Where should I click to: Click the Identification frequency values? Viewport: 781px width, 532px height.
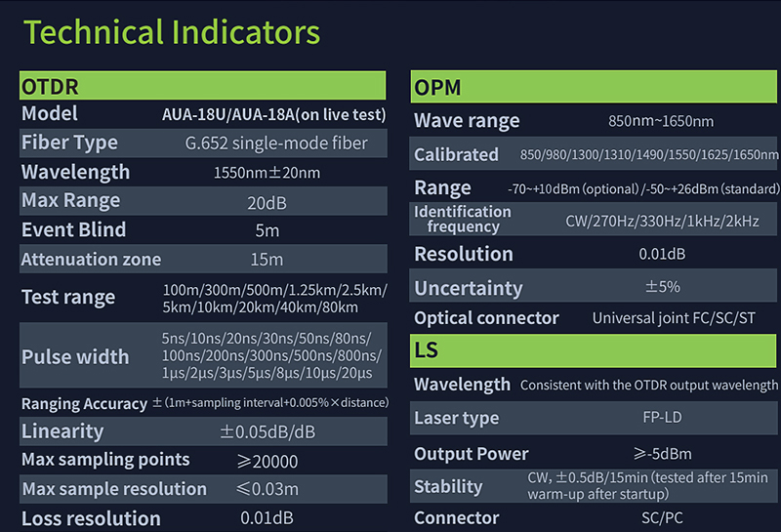(662, 222)
